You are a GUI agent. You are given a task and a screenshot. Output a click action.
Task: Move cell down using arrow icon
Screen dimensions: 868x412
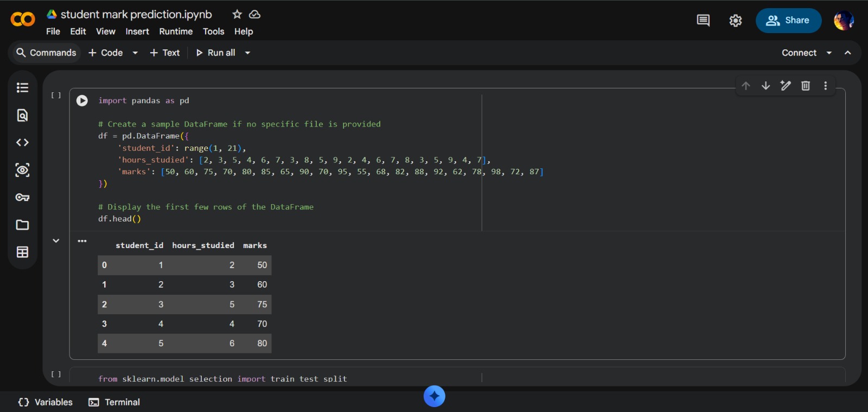point(765,86)
